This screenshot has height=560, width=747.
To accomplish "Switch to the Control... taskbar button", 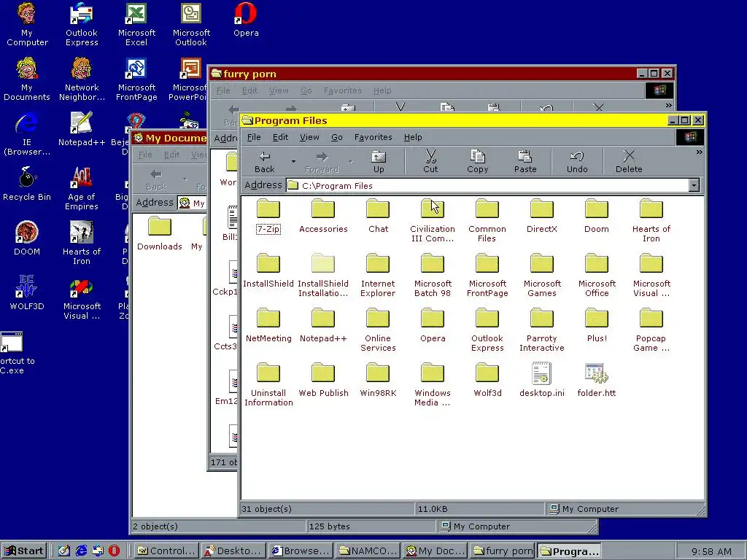I will [x=166, y=551].
